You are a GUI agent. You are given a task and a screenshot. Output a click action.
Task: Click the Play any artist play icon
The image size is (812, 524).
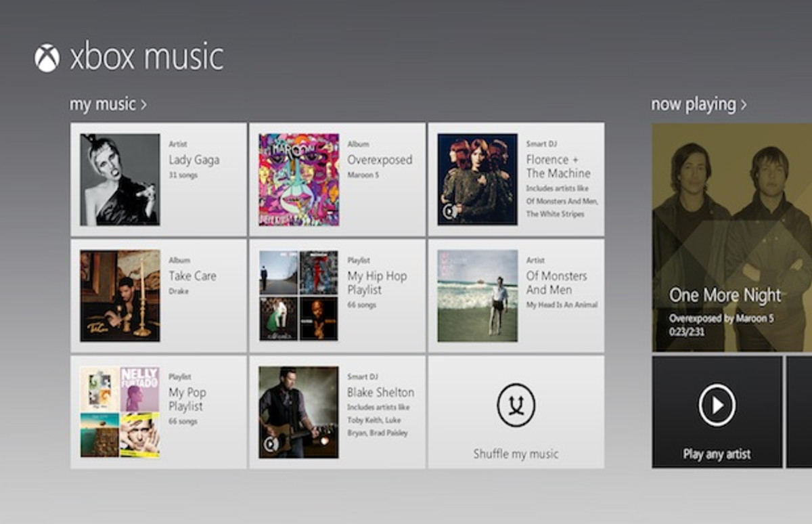[717, 405]
